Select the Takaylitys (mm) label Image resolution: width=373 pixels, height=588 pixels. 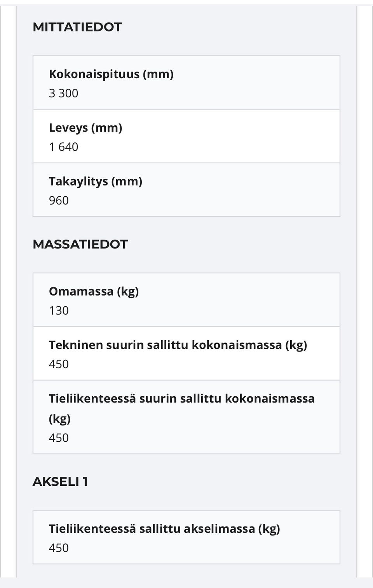(96, 181)
